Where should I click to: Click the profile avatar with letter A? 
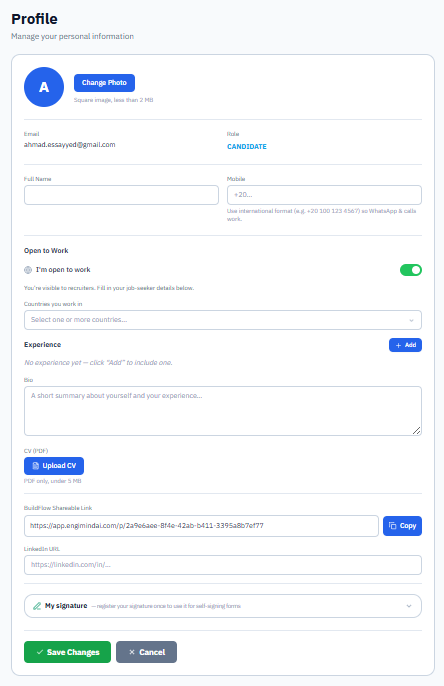point(44,87)
